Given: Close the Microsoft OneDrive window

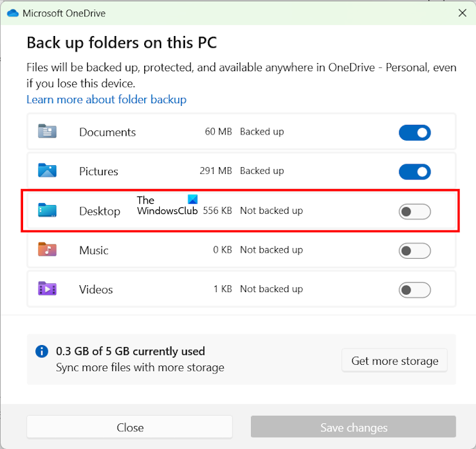Looking at the screenshot, I should point(462,13).
